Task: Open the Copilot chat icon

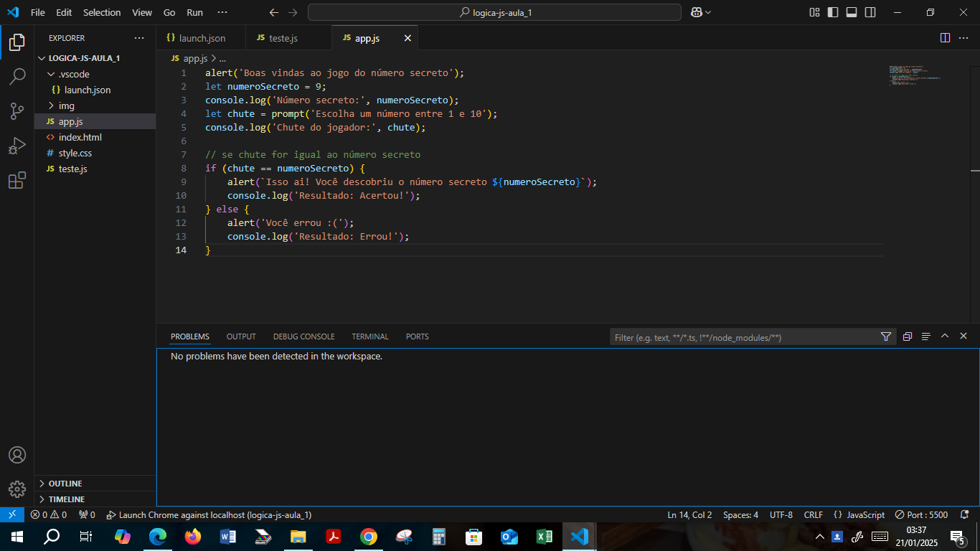Action: (696, 12)
